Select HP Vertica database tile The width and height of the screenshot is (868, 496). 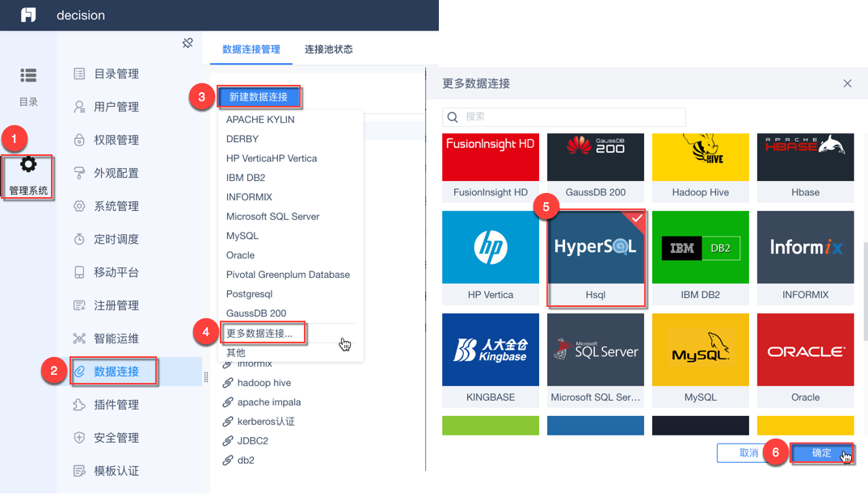pos(491,258)
